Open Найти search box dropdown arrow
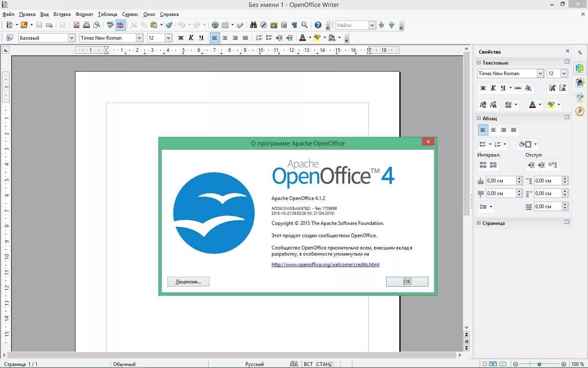588x368 pixels. tap(372, 25)
